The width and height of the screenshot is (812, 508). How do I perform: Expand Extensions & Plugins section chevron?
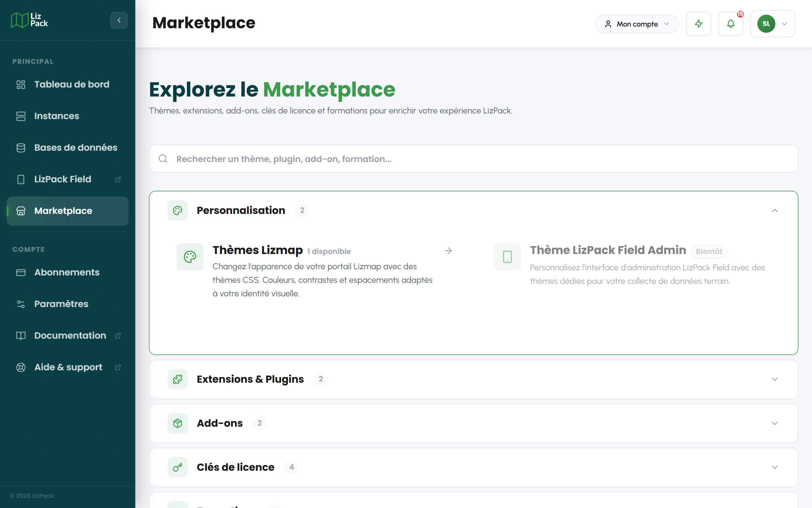tap(775, 379)
